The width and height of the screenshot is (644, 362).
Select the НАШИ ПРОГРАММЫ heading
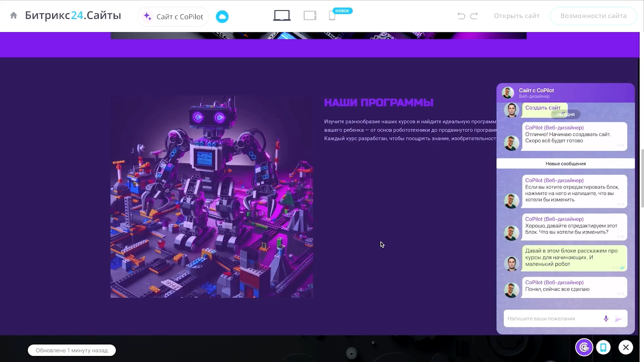[379, 103]
